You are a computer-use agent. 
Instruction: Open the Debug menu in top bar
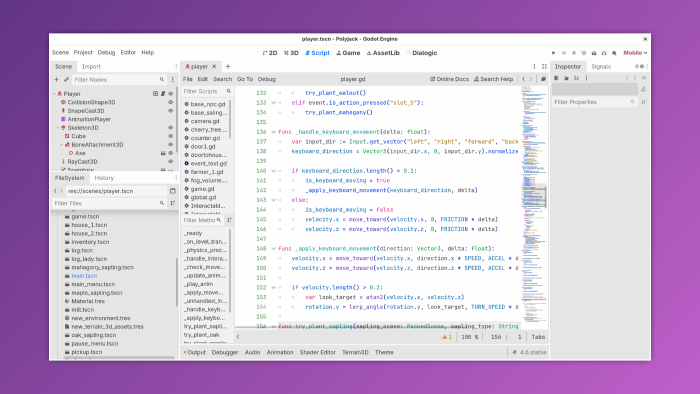coord(106,52)
